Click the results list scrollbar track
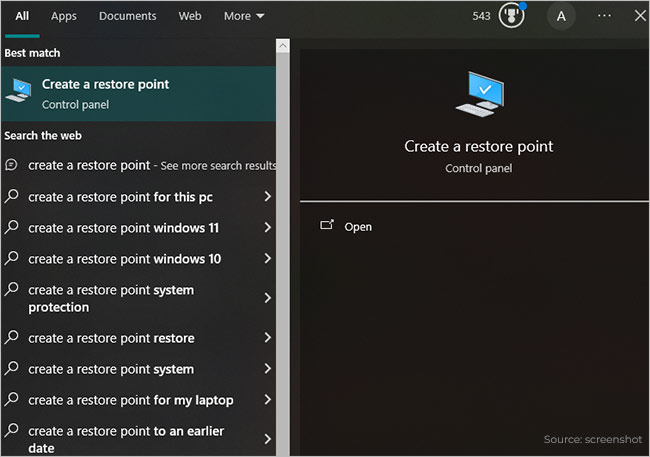The image size is (650, 457). [283, 254]
